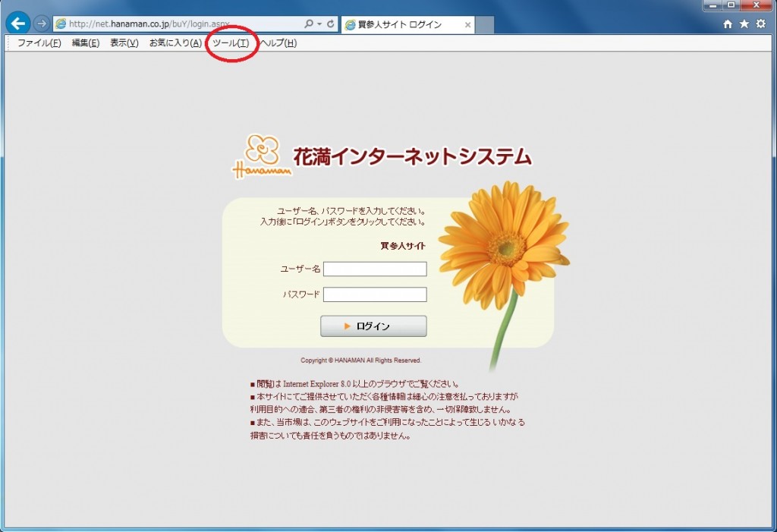Click the browser Back arrow button
Viewport: 777px width, 532px height.
17,24
